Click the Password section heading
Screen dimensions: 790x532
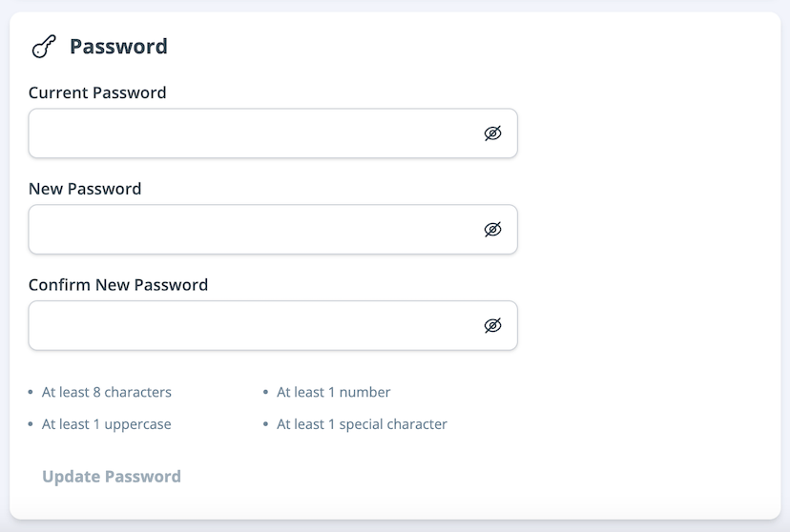(118, 47)
